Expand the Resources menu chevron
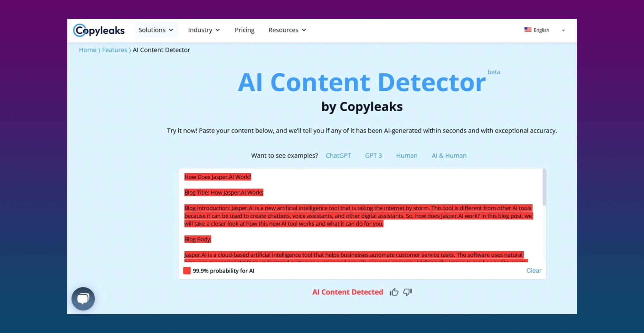 (304, 30)
